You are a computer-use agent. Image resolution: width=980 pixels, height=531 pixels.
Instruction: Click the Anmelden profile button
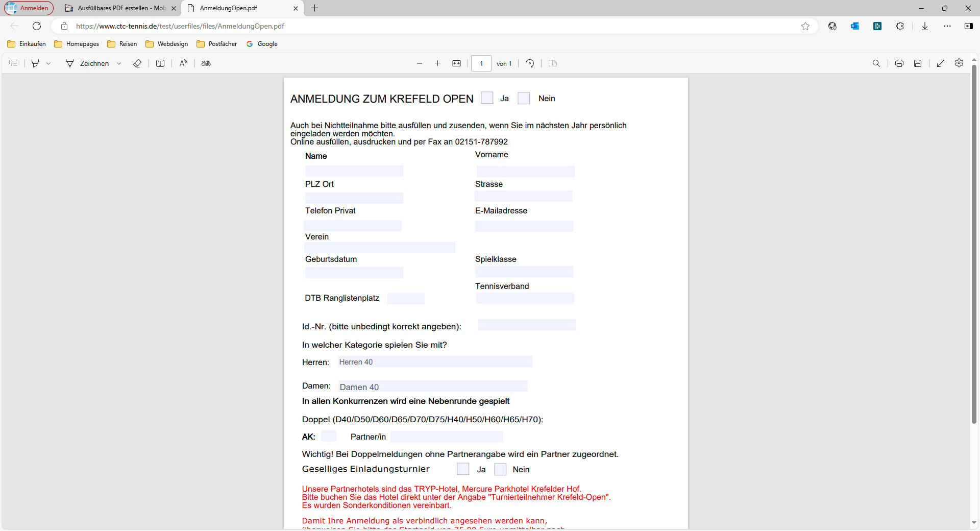[29, 8]
